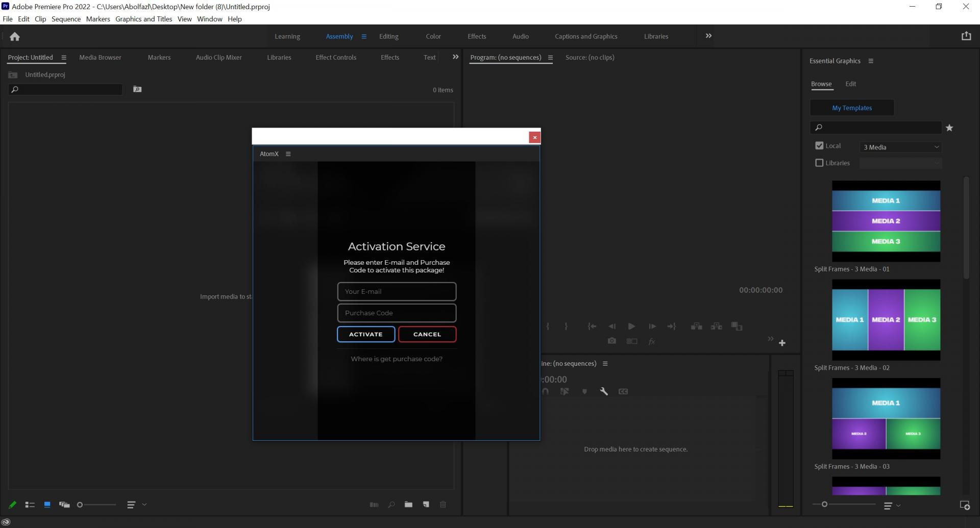
Task: Switch to Color workspace
Action: pyautogui.click(x=433, y=36)
